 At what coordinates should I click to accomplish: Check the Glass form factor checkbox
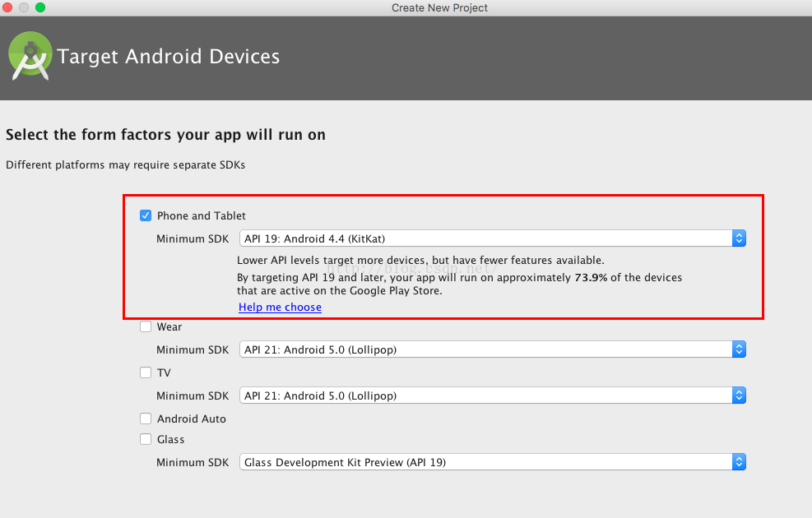point(146,439)
